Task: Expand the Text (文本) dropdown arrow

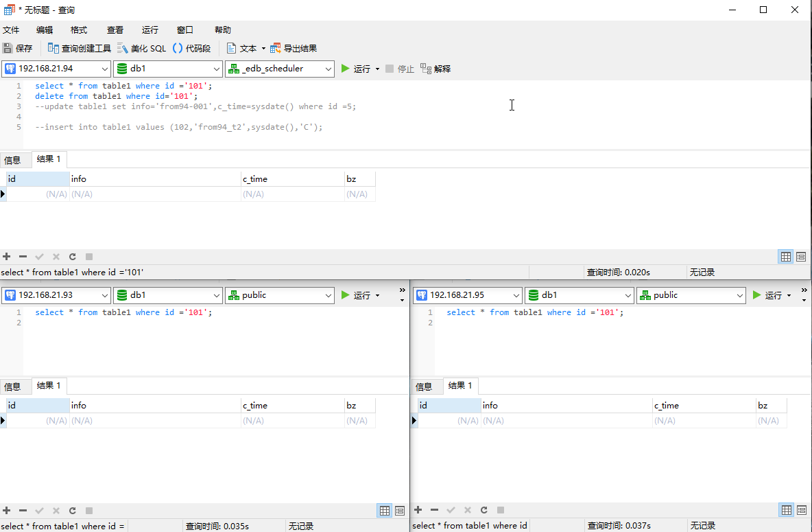Action: point(263,49)
